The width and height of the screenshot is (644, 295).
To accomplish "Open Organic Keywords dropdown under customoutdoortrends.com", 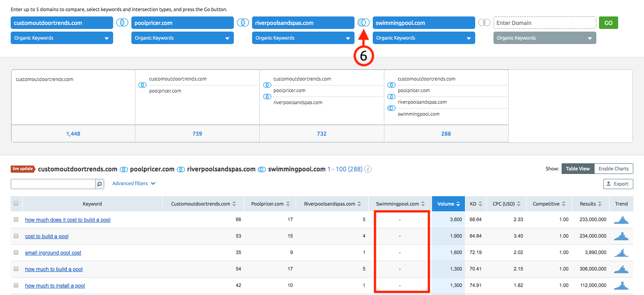I will (x=62, y=38).
